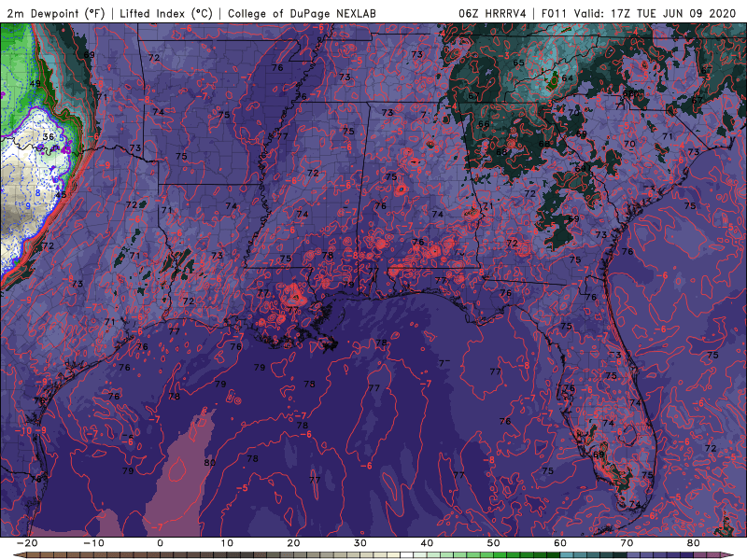Image resolution: width=747 pixels, height=560 pixels.
Task: Click the '-20' color scale label
Action: pyautogui.click(x=27, y=543)
